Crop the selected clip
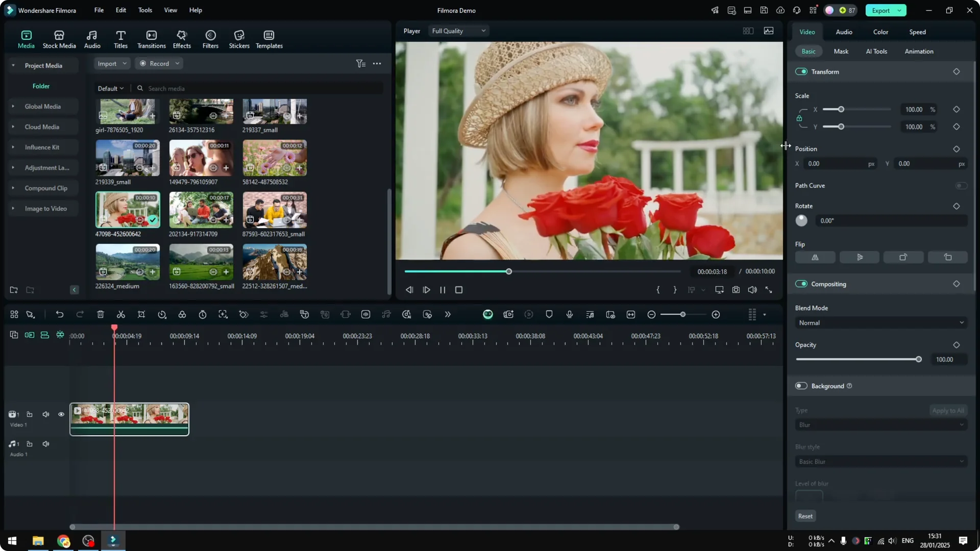Viewport: 980px width, 551px height. pyautogui.click(x=141, y=314)
